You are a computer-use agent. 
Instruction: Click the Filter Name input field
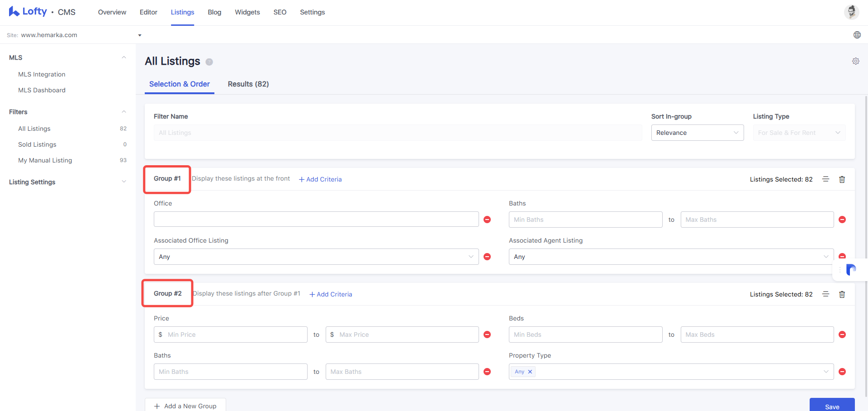(x=398, y=133)
